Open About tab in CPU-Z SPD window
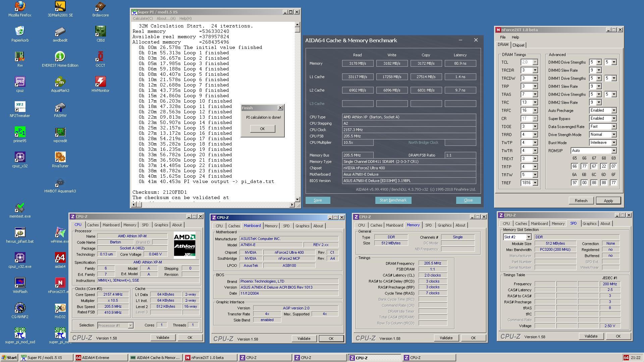Viewport: 644px width, 362px height. coord(605,224)
